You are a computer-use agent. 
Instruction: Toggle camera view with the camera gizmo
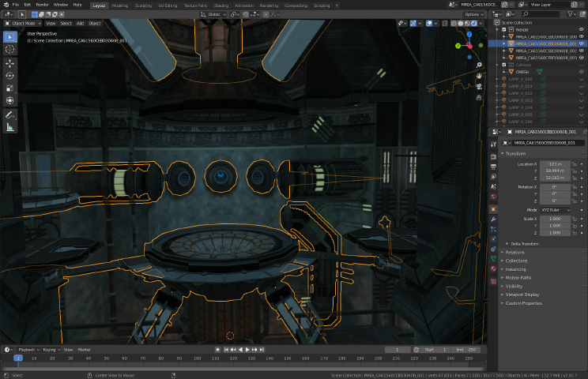point(479,86)
